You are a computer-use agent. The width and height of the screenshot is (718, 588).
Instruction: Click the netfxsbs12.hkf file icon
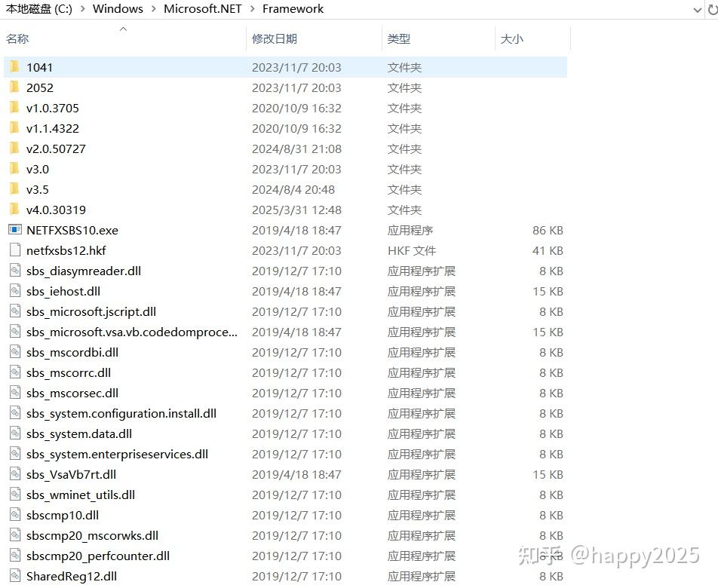(x=14, y=250)
